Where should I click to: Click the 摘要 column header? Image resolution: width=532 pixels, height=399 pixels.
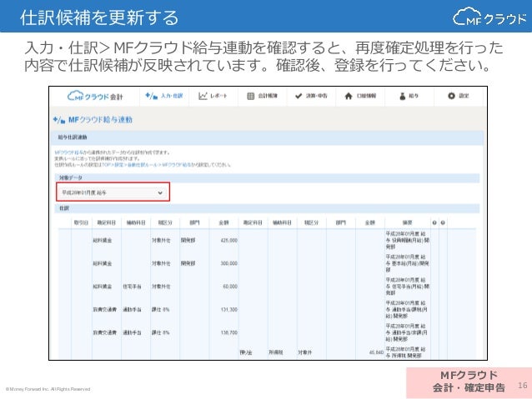(407, 222)
